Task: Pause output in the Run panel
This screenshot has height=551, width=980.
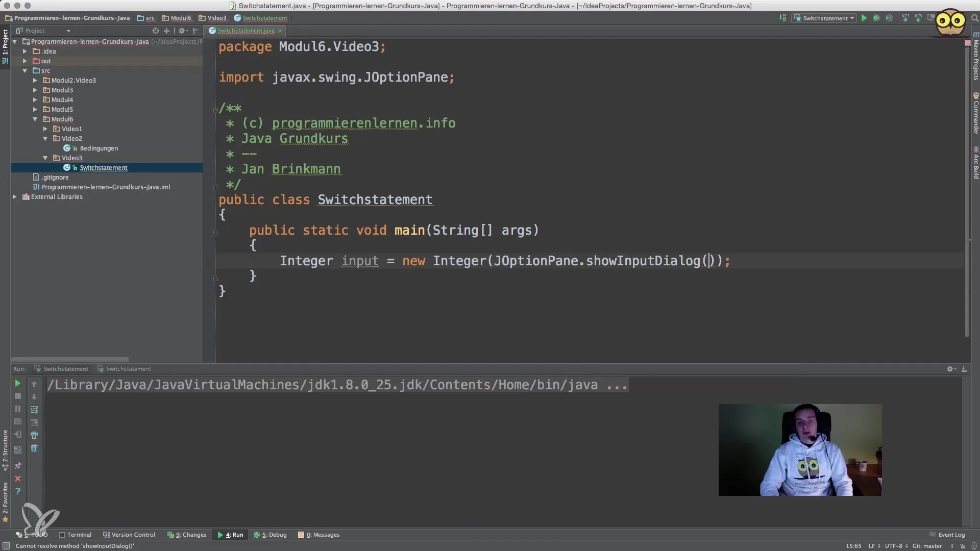Action: point(17,409)
